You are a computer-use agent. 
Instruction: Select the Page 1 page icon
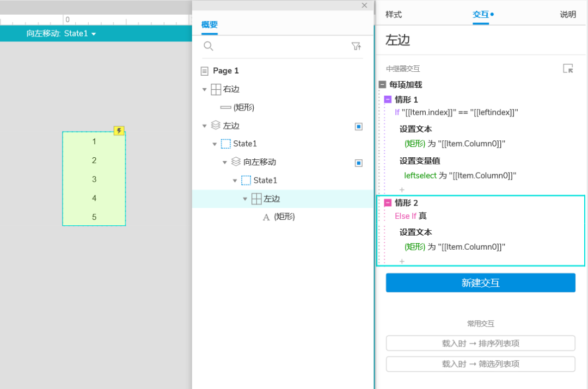pos(204,71)
